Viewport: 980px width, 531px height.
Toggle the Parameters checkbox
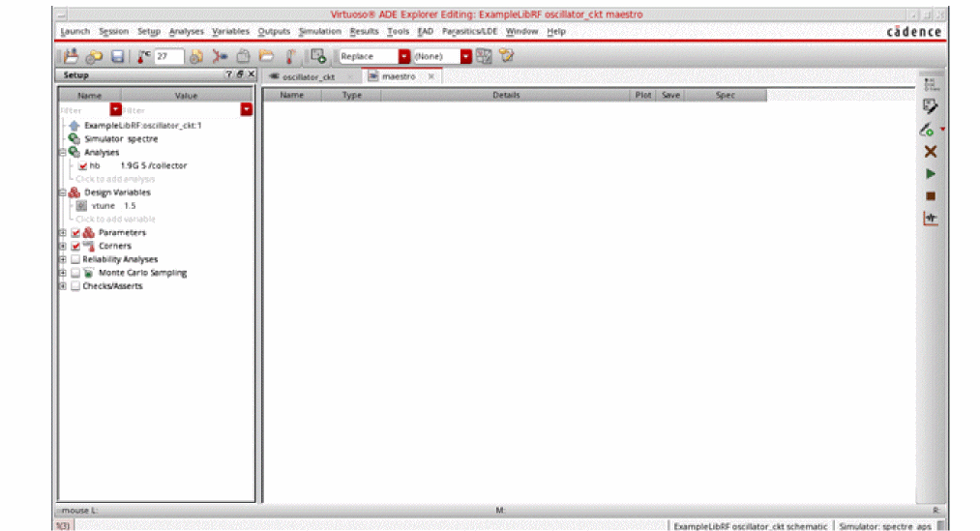click(x=75, y=232)
